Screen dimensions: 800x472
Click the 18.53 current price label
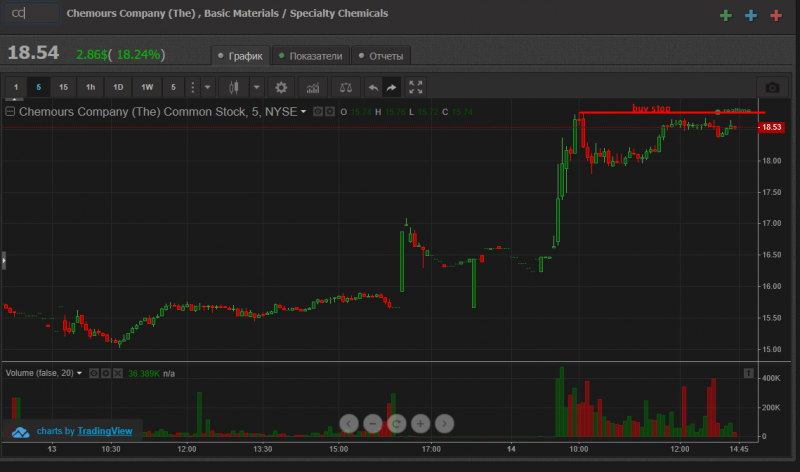click(771, 127)
